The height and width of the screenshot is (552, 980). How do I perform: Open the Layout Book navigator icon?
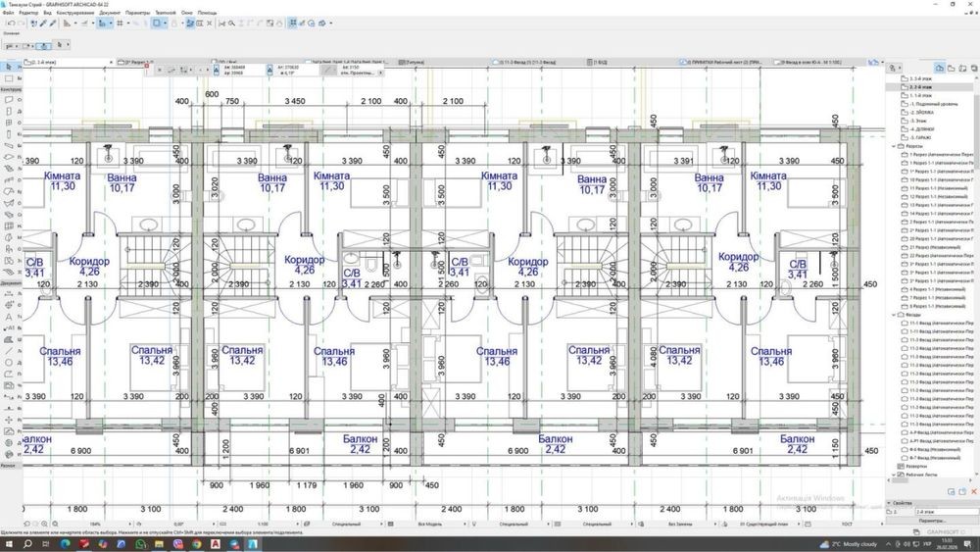pos(960,68)
